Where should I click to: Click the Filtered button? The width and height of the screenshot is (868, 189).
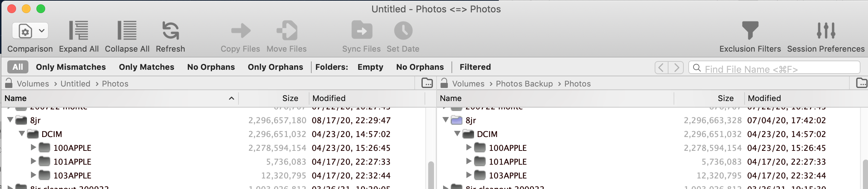[x=475, y=67]
